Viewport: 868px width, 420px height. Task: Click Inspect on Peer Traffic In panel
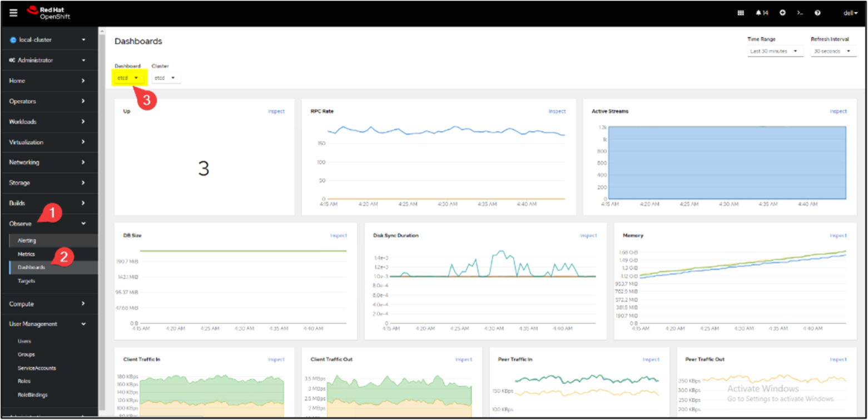651,359
